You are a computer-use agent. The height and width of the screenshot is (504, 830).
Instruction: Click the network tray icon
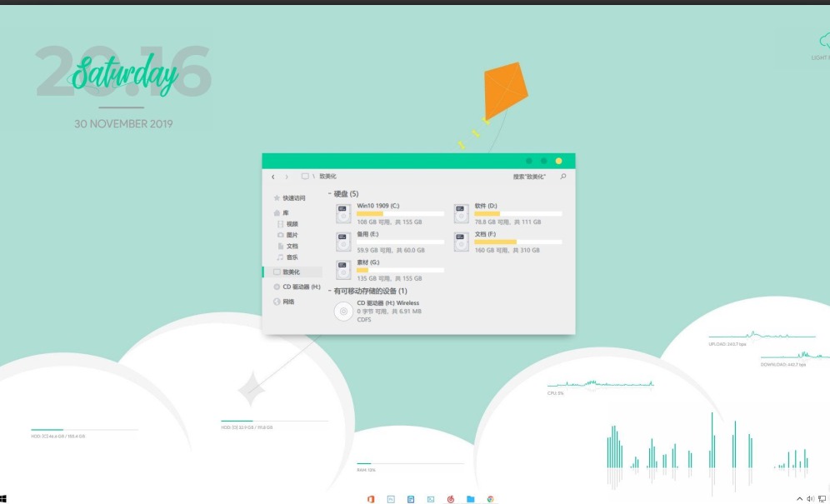pyautogui.click(x=822, y=499)
